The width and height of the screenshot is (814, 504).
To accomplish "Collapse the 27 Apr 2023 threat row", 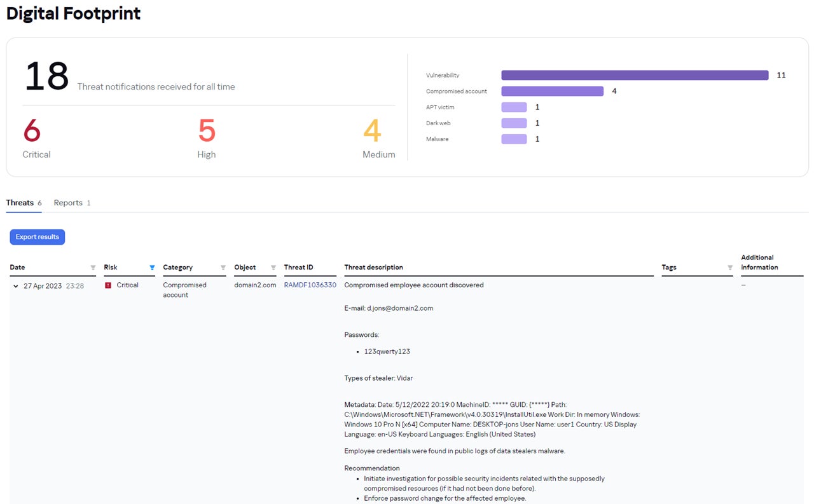I will 16,286.
